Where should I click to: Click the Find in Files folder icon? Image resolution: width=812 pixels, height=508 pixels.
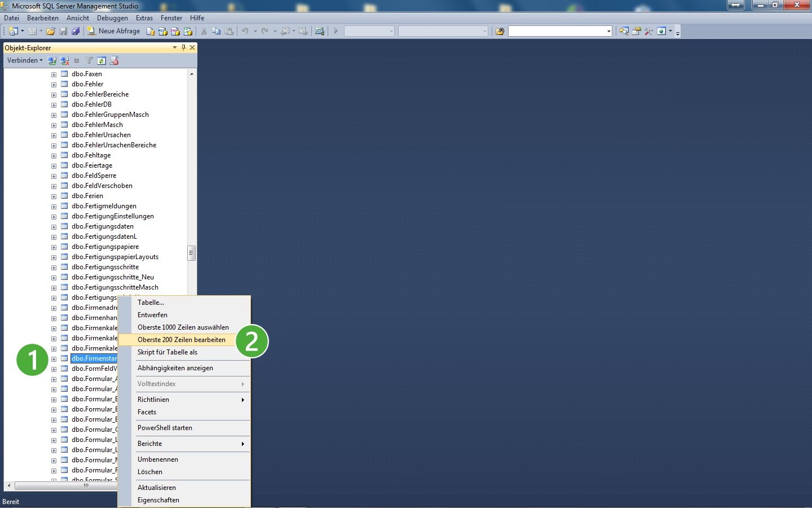pyautogui.click(x=500, y=31)
